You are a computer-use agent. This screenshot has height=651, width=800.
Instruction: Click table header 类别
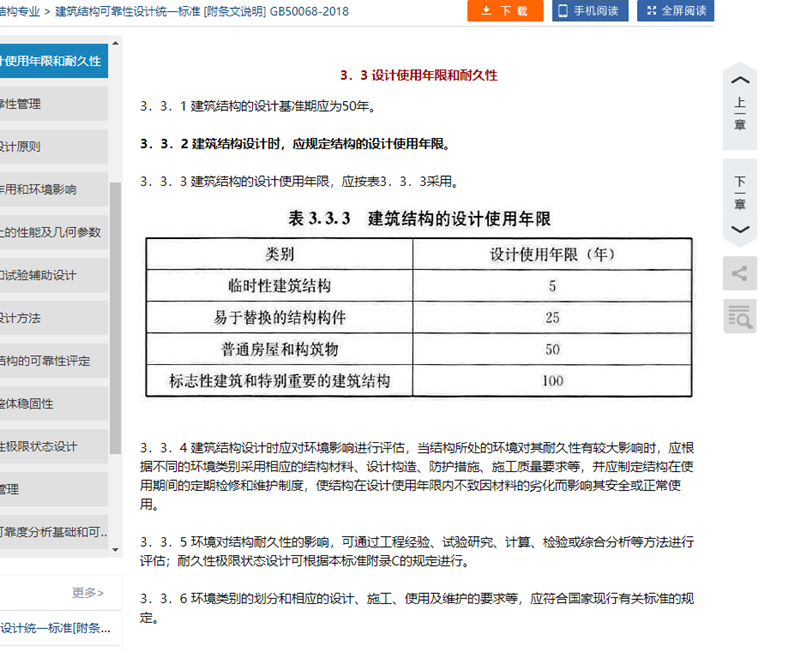pyautogui.click(x=280, y=254)
